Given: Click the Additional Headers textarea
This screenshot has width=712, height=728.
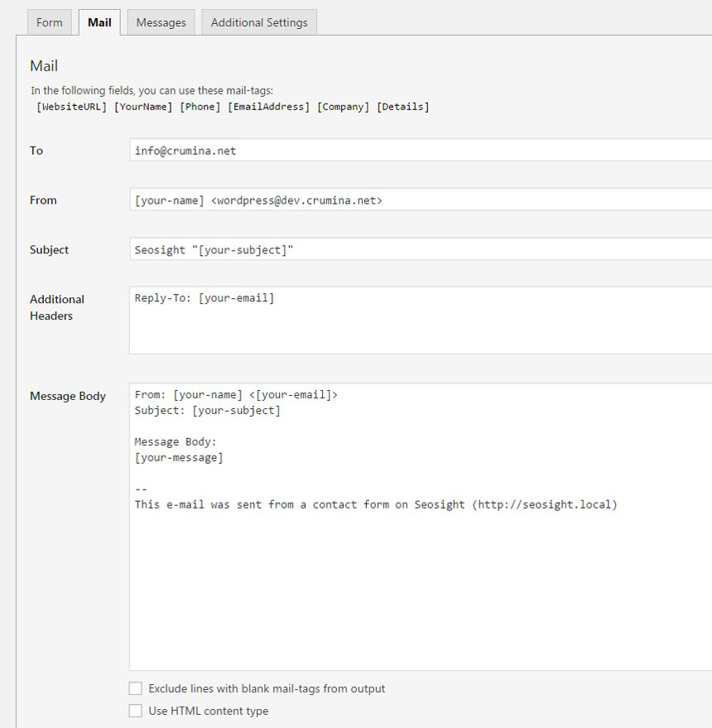Looking at the screenshot, I should (x=421, y=321).
